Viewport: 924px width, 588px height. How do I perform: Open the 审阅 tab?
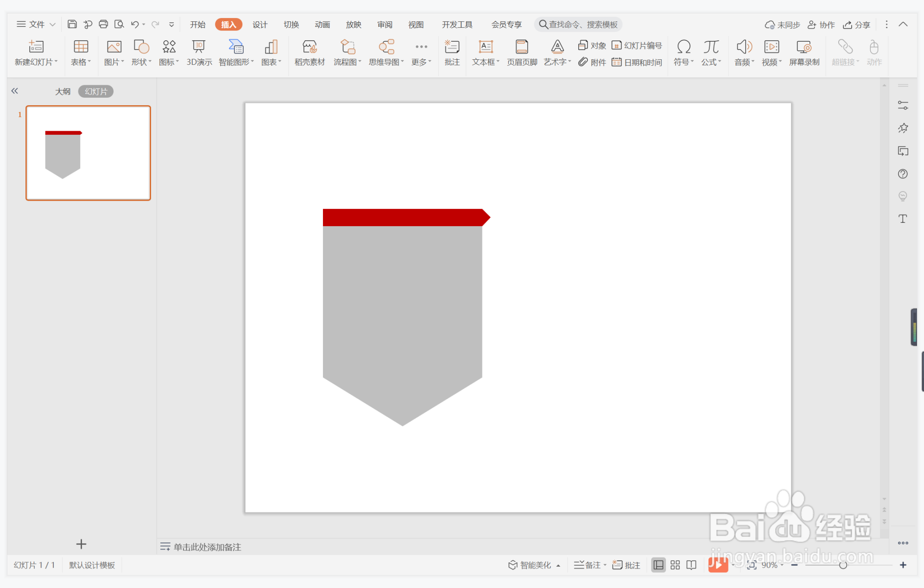385,25
